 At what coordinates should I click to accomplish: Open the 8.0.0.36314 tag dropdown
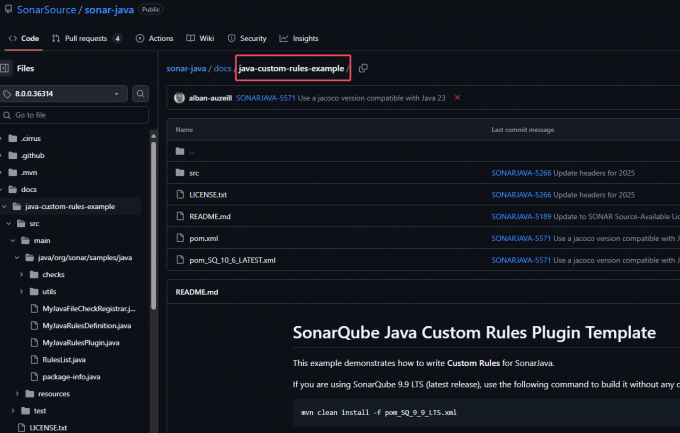[x=64, y=94]
